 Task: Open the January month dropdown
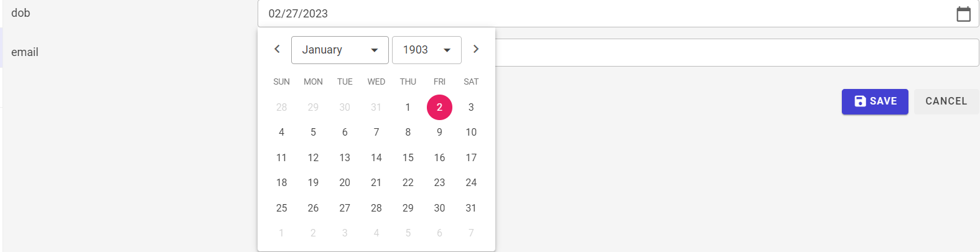(340, 50)
